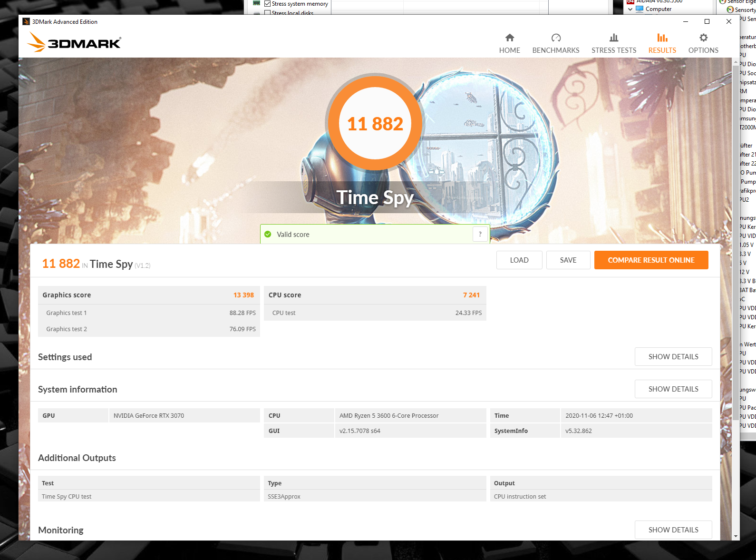Click the Stress Tests bar chart icon
The image size is (756, 560).
click(x=614, y=38)
